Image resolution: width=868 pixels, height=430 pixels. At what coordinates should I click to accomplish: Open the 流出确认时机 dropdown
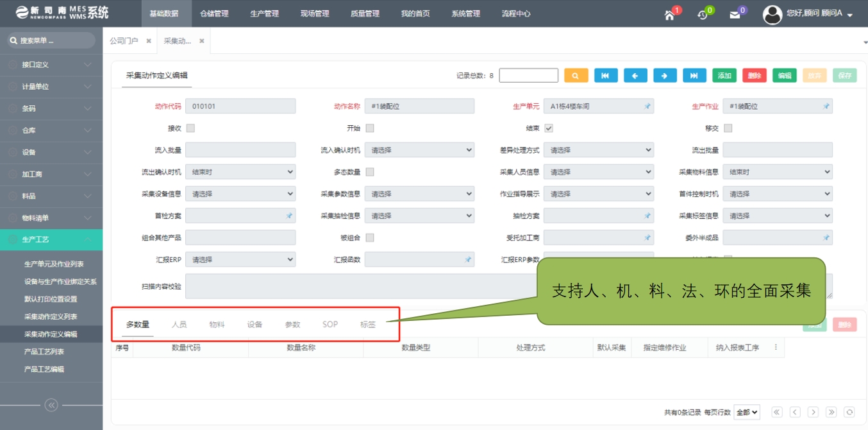pos(240,172)
